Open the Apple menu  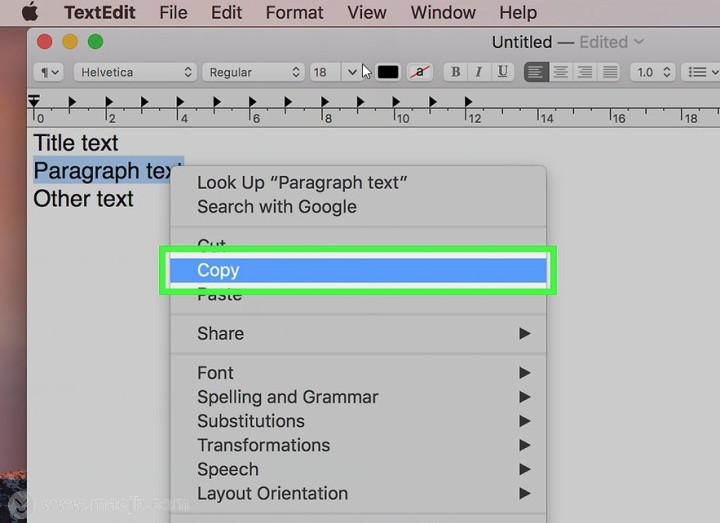30,12
